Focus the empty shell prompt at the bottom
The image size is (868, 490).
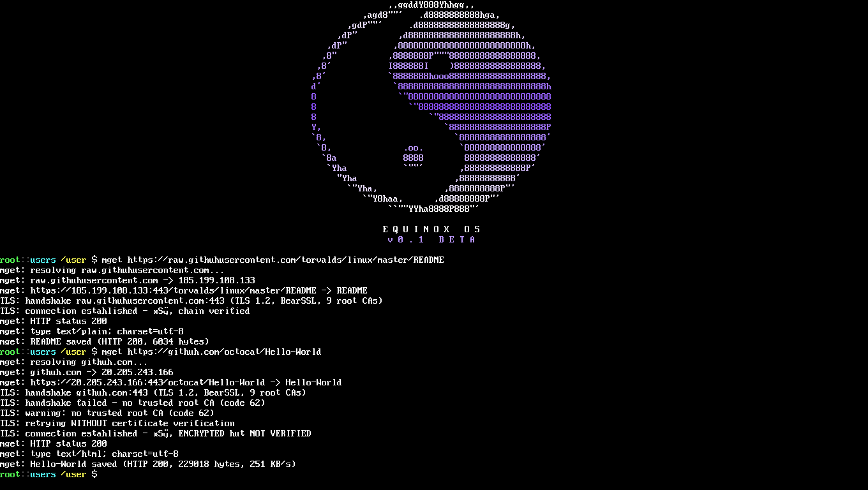point(49,474)
